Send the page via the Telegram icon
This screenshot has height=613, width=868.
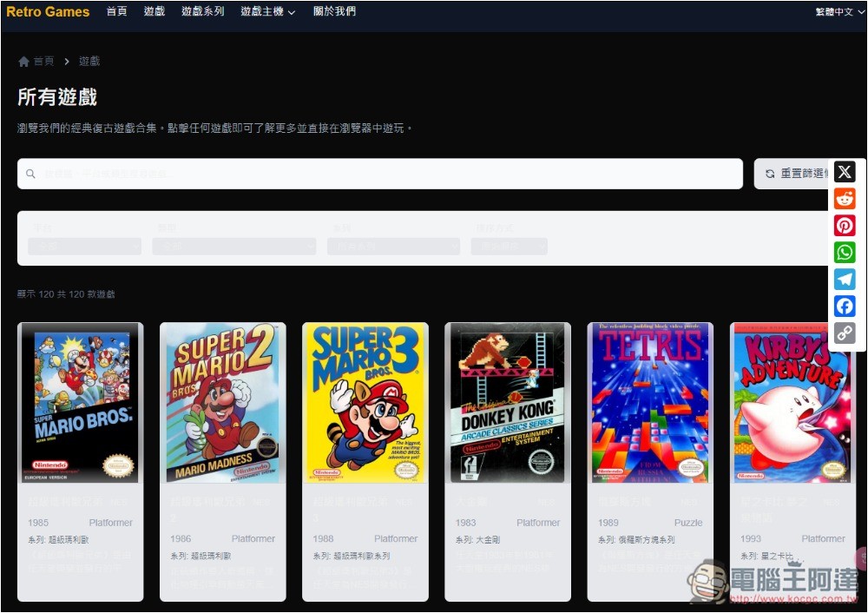pyautogui.click(x=844, y=279)
